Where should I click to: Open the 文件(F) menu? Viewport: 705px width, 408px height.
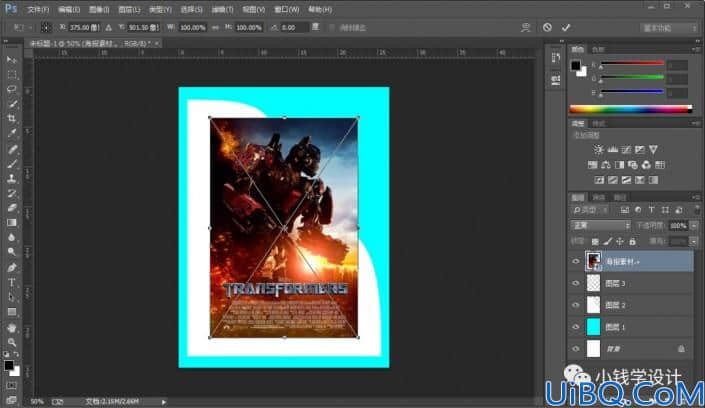(x=38, y=9)
